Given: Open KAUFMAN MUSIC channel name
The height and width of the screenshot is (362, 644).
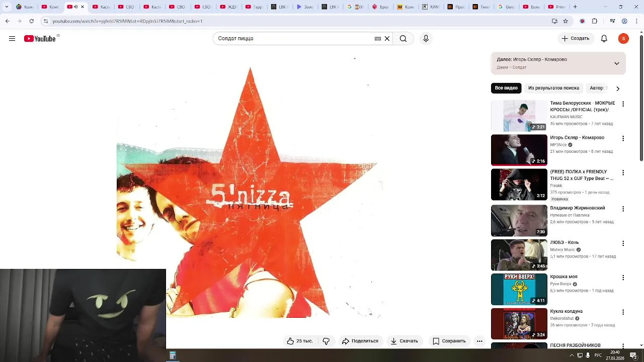Looking at the screenshot, I should coord(566,117).
